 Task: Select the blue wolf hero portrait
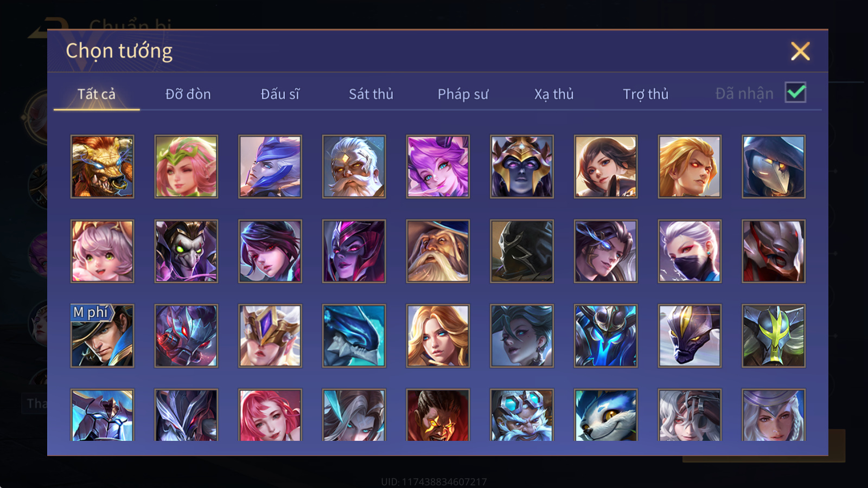click(x=605, y=415)
